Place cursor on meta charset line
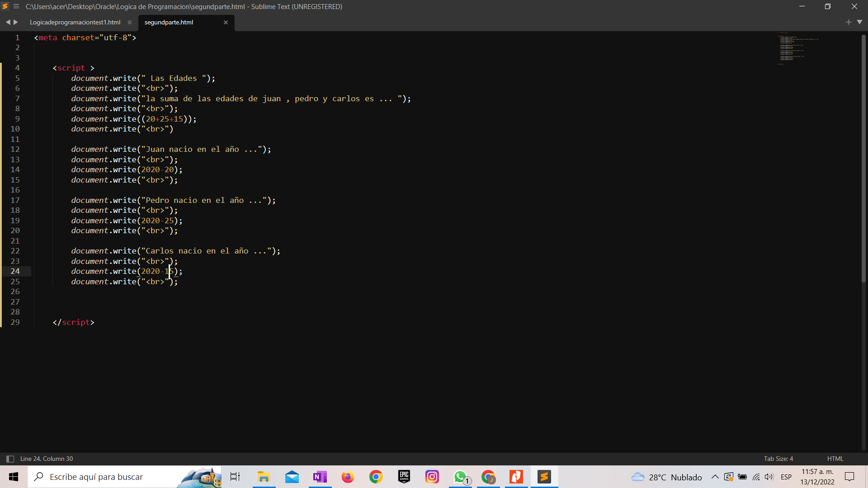Viewport: 868px width, 488px height. tap(85, 38)
